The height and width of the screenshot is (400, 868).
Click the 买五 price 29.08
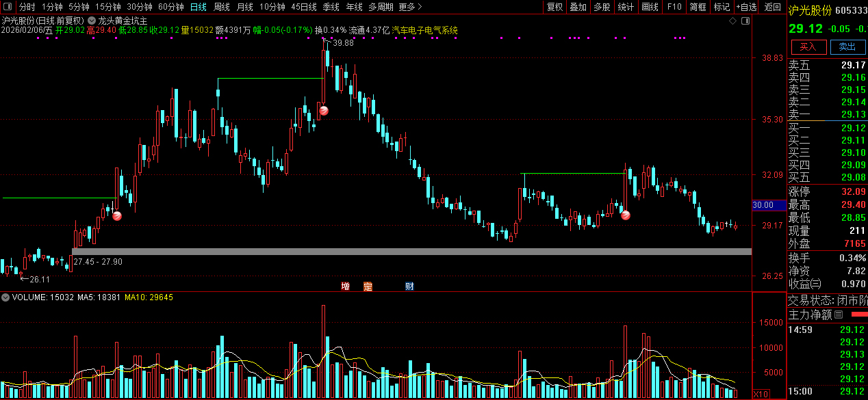(x=853, y=177)
